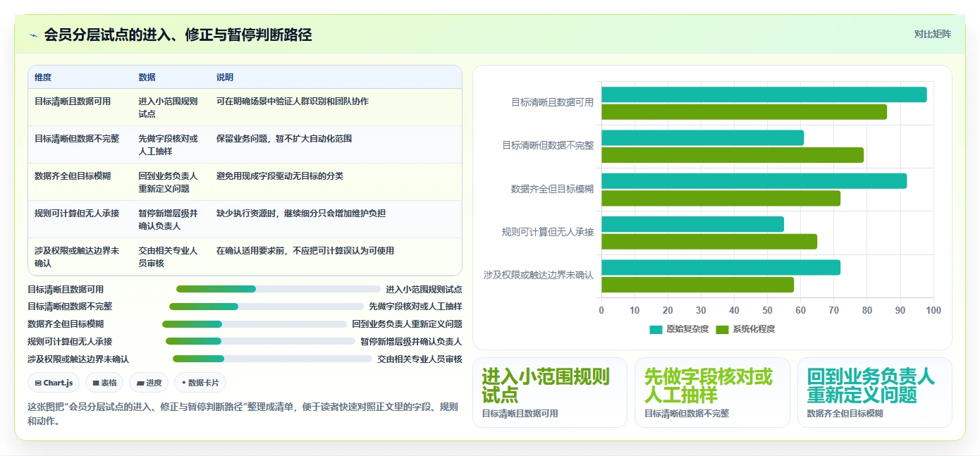The image size is (980, 456).
Task: Select the Chart.js tag chip
Action: [x=54, y=383]
